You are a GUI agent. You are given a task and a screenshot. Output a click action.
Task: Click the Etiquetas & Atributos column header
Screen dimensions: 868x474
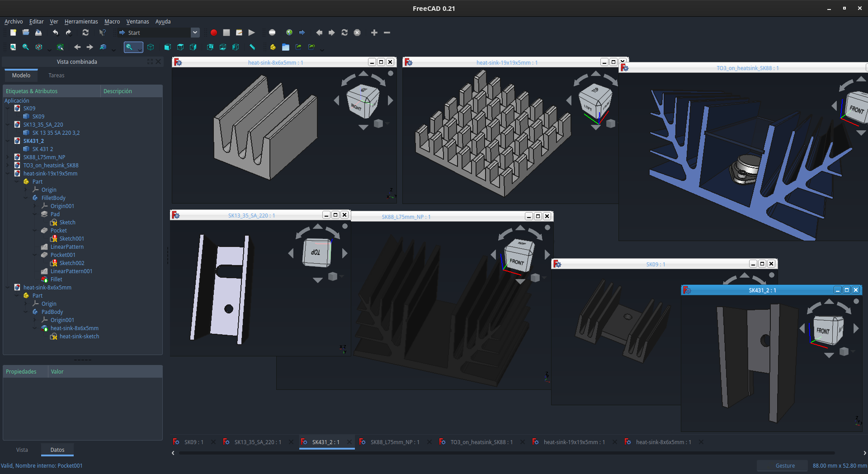pos(52,91)
